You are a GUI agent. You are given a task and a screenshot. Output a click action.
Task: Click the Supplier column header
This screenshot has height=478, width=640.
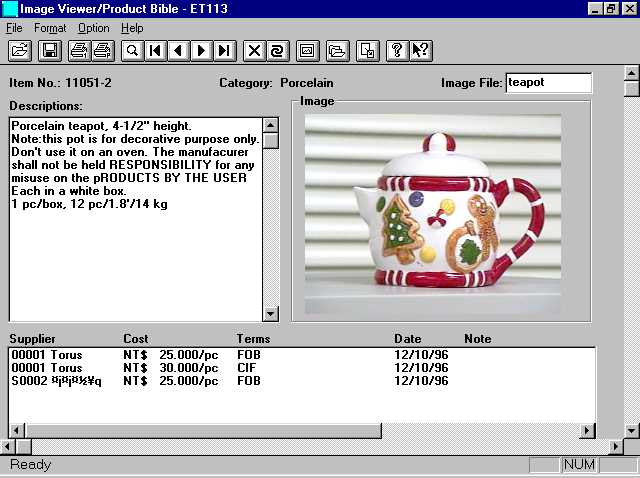32,339
